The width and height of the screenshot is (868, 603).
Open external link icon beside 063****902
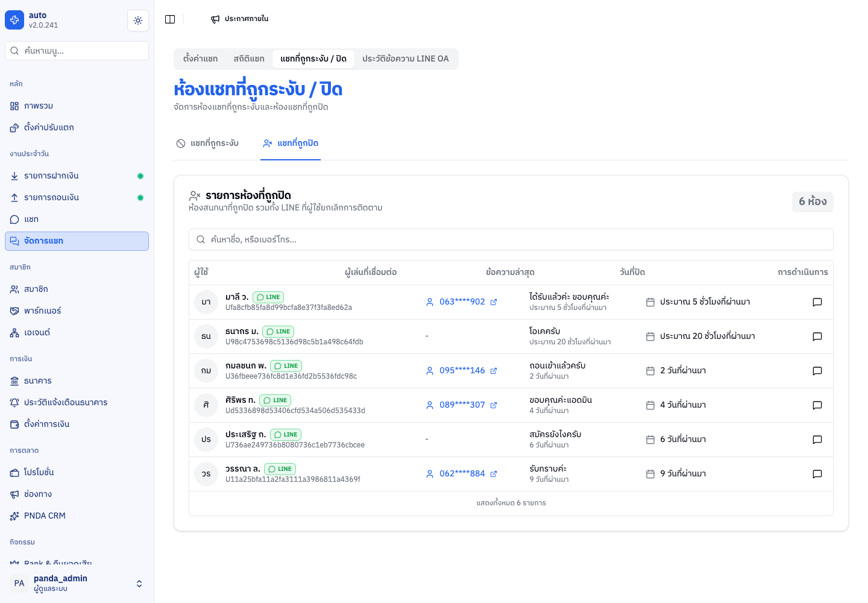[x=494, y=302]
